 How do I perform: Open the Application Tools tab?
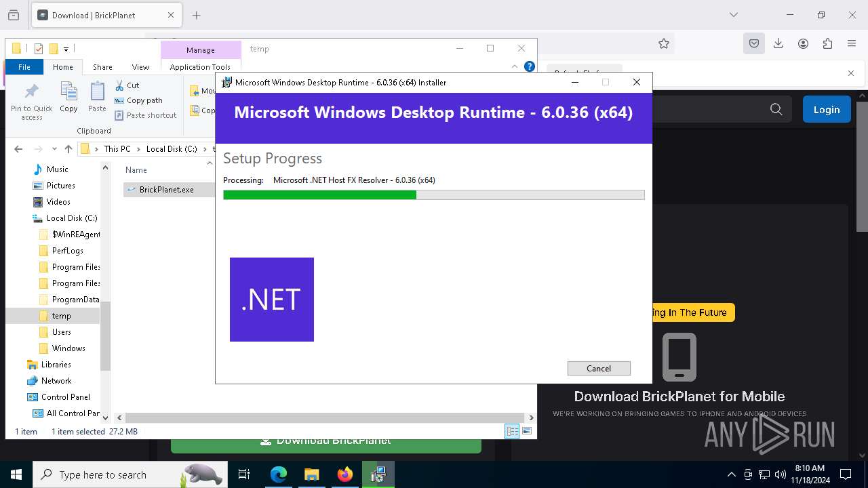click(x=200, y=67)
